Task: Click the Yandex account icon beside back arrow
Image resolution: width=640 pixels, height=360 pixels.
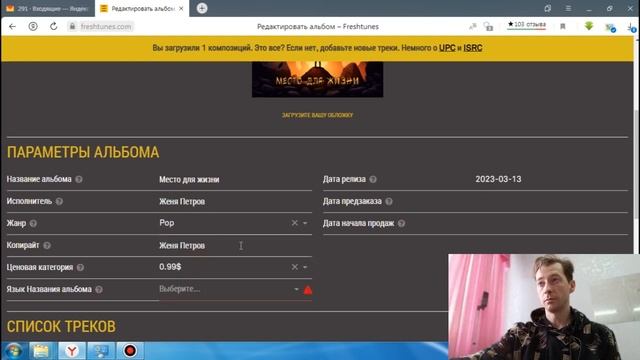Action: click(x=33, y=27)
